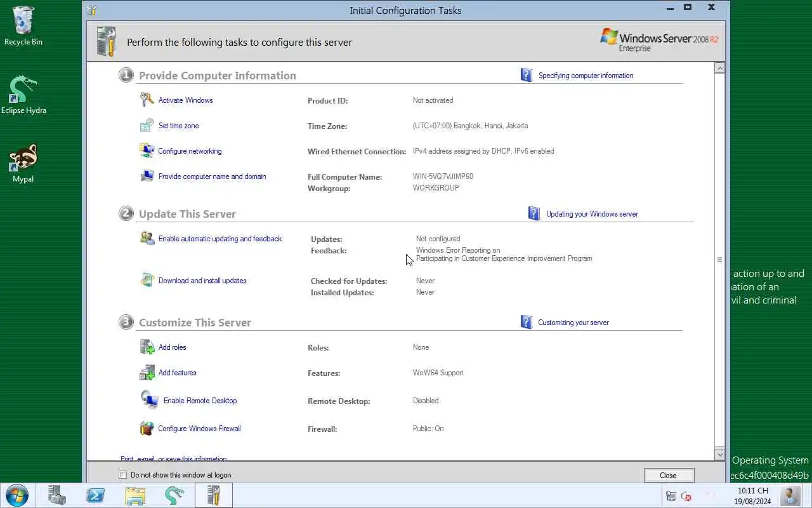This screenshot has height=508, width=812.
Task: Click 'Print, e-mail, or save this information' link
Action: [x=174, y=458]
